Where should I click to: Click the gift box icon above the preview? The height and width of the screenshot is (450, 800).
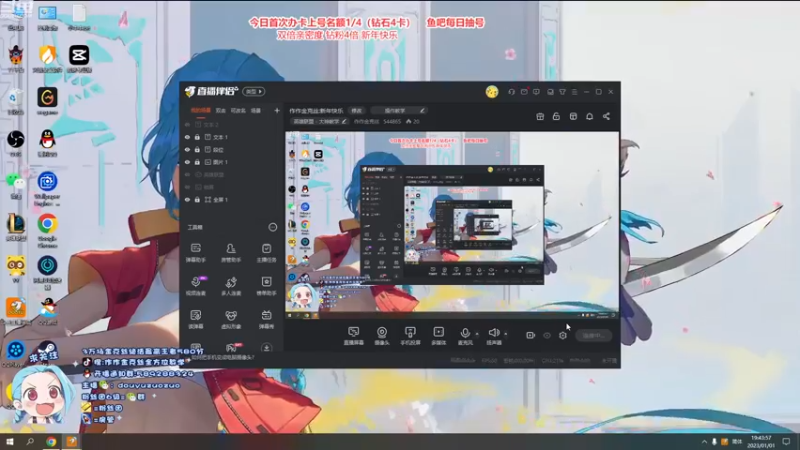(540, 116)
